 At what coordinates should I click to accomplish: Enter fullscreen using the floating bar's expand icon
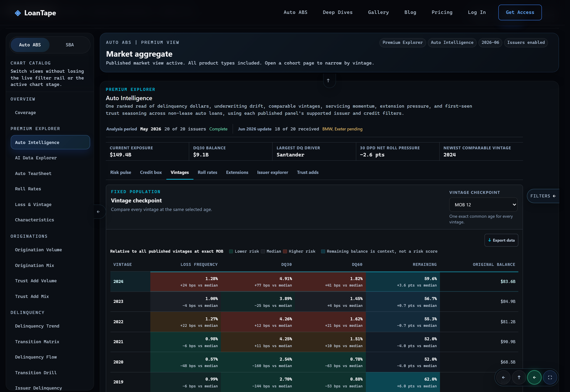[550, 377]
